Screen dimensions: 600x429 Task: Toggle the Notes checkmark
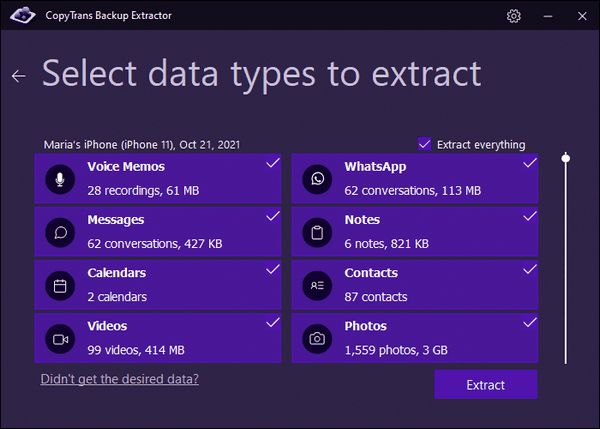(x=530, y=217)
